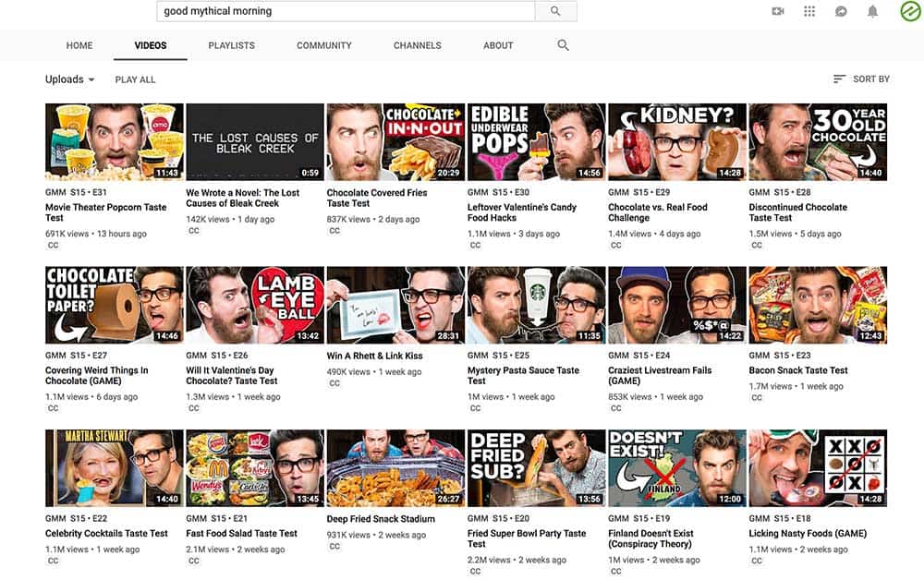Open Will It Valentine's Day Chocolate title
924x580 pixels.
232,376
